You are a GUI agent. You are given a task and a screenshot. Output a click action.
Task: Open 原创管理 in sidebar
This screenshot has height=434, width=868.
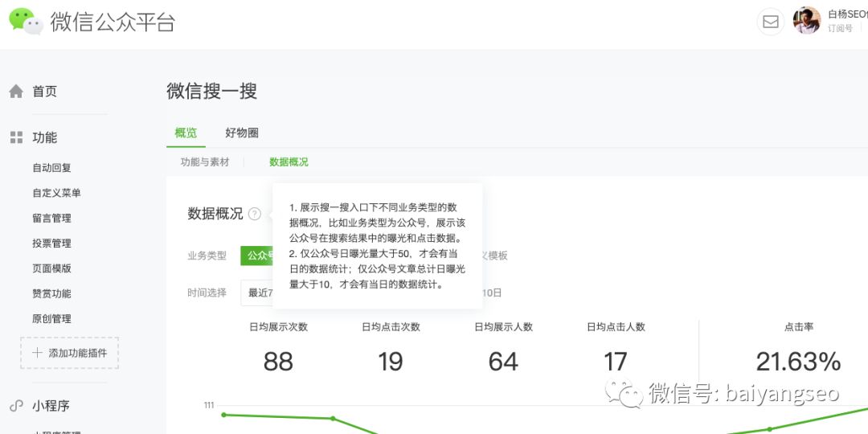coord(51,319)
